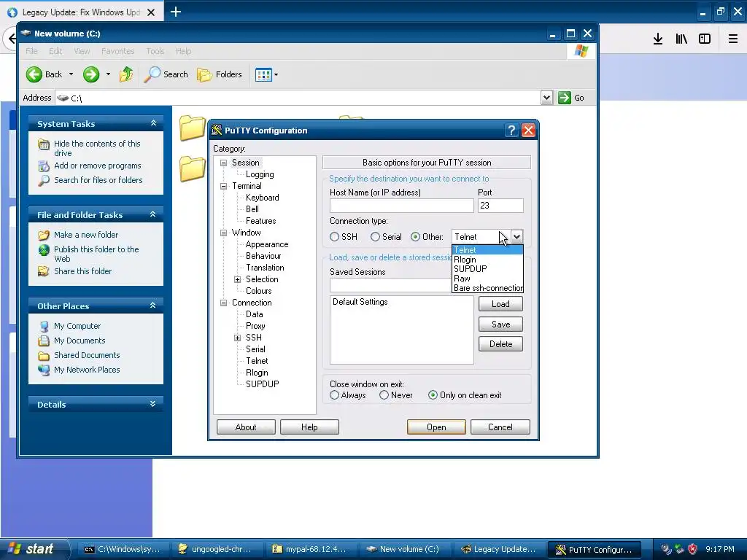Choose Telnet from protocol list

tap(487, 250)
